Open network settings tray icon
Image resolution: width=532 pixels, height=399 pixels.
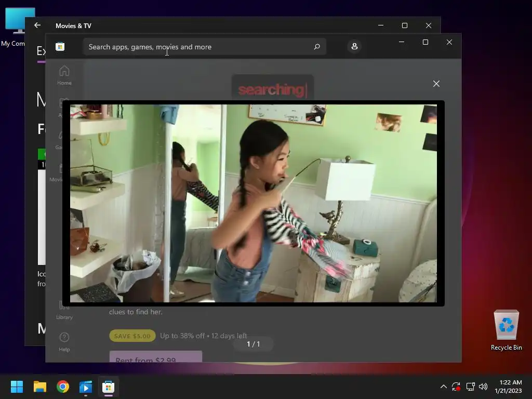tap(470, 387)
